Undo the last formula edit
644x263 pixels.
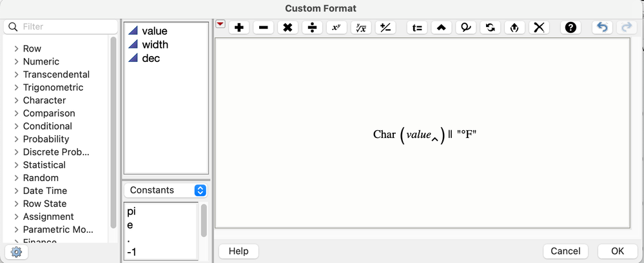pos(602,28)
